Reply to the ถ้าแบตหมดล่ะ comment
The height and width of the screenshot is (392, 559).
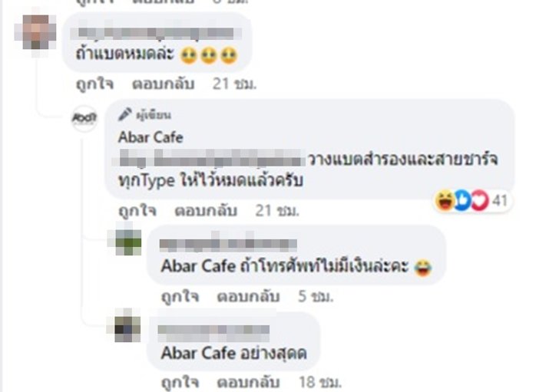point(164,84)
